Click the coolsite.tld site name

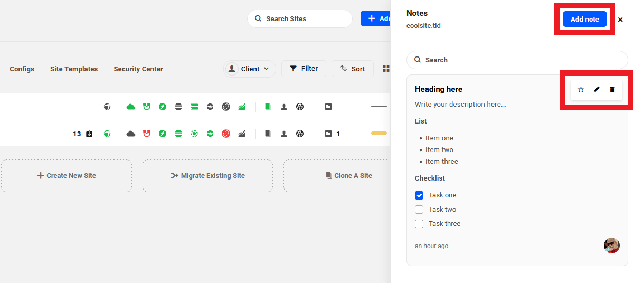[x=423, y=25]
